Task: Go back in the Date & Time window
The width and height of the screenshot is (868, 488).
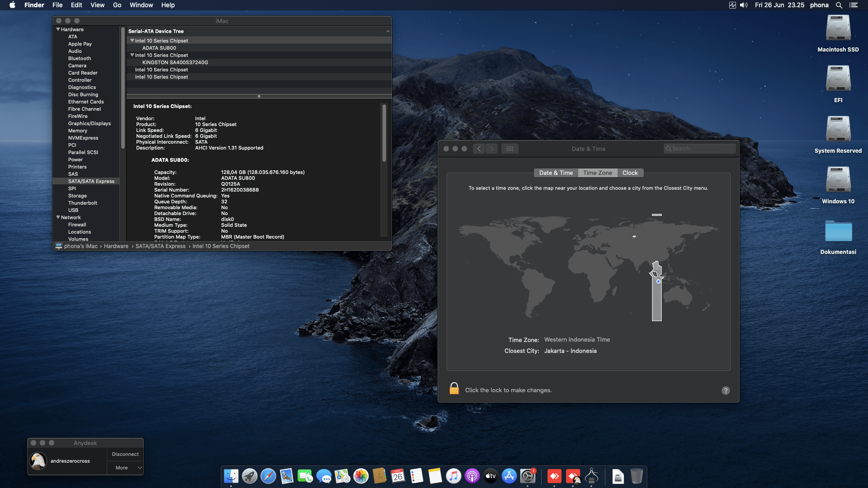Action: [479, 149]
